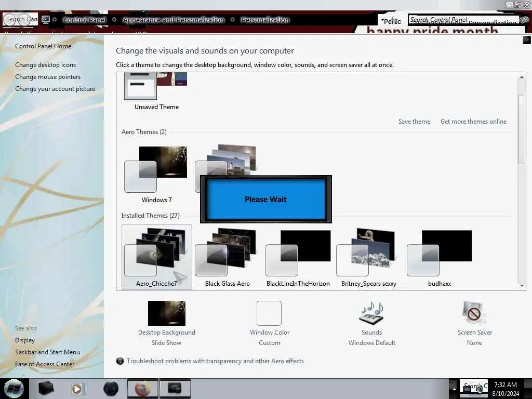Click Save theme link
Screen dimensions: 532x399
[x=414, y=122]
